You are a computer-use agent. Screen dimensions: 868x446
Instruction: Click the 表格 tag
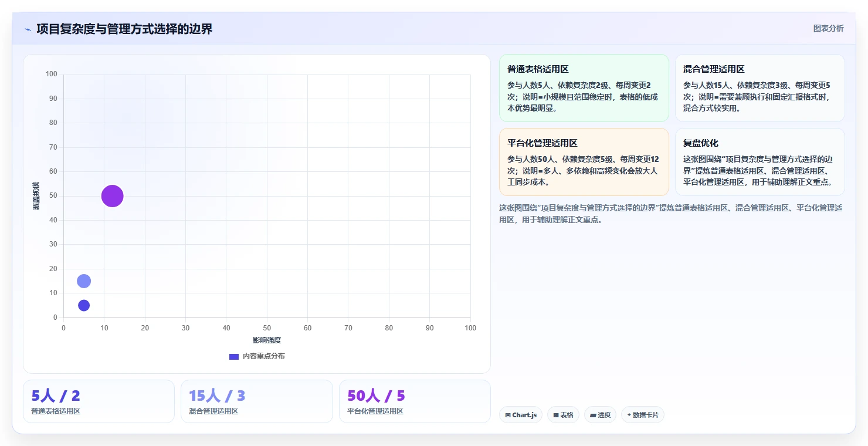click(x=563, y=415)
